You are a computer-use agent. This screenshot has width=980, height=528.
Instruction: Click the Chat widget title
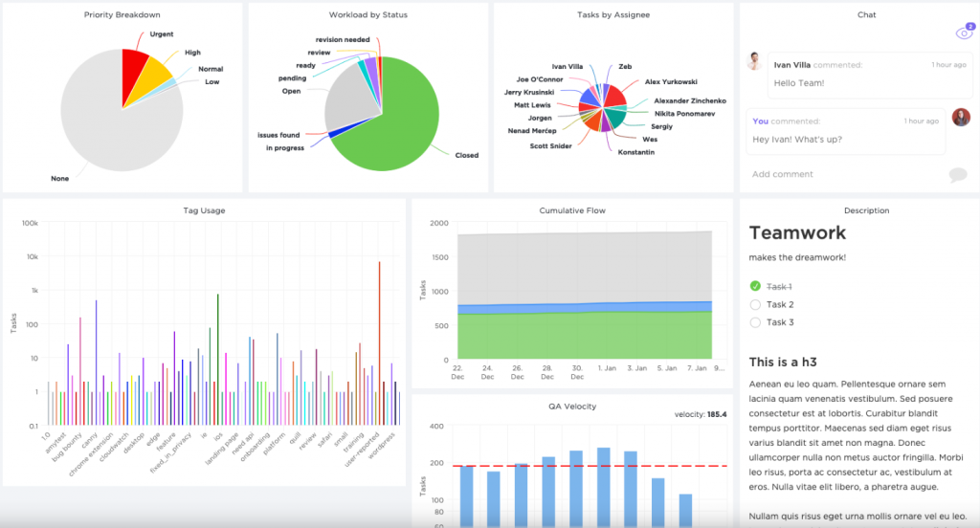866,15
